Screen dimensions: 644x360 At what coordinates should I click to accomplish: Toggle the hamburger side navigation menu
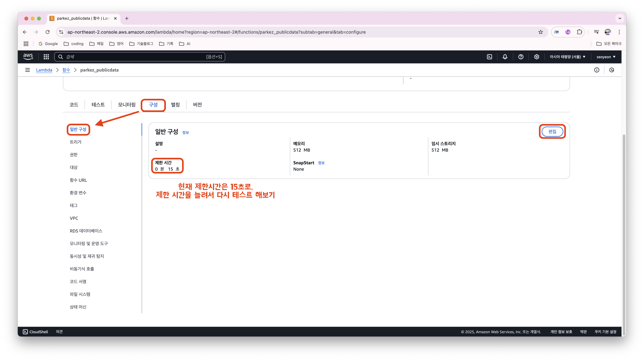point(28,70)
